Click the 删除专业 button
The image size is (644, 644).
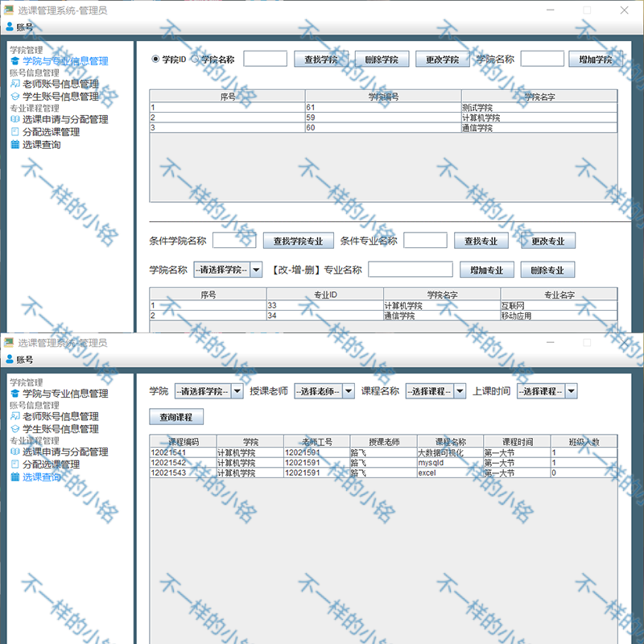[x=548, y=270]
